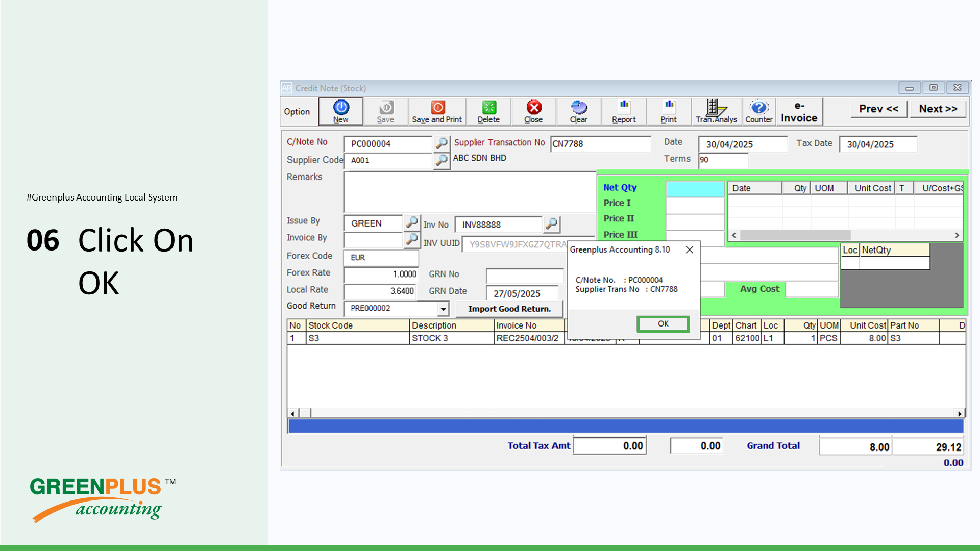Select Description cell STOCK 3

pyautogui.click(x=452, y=338)
